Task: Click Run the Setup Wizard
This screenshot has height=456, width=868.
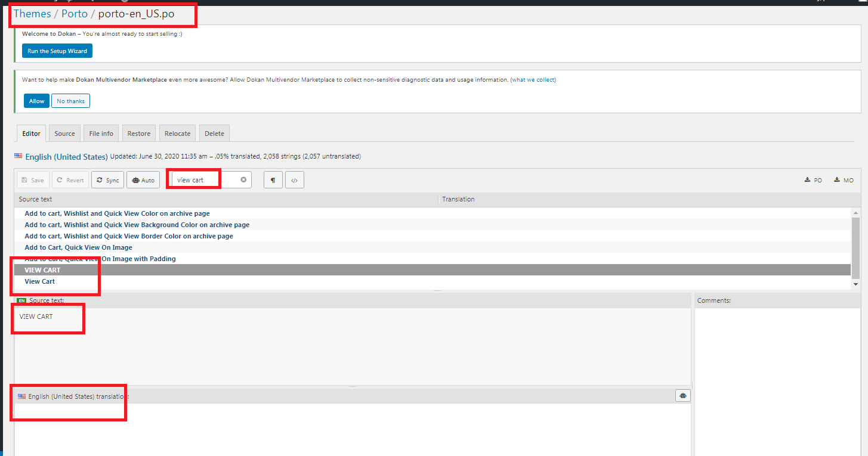Action: coord(57,51)
